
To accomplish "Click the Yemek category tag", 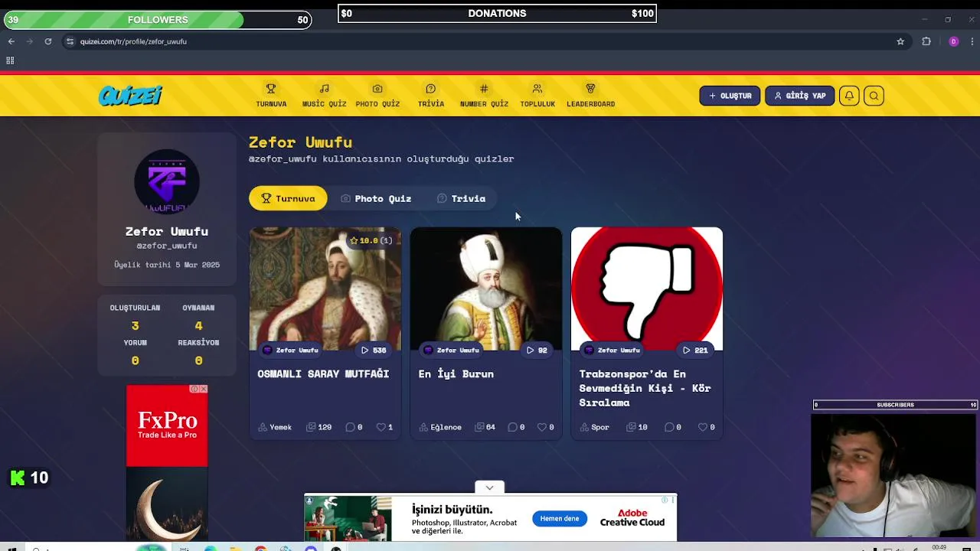I will [275, 427].
